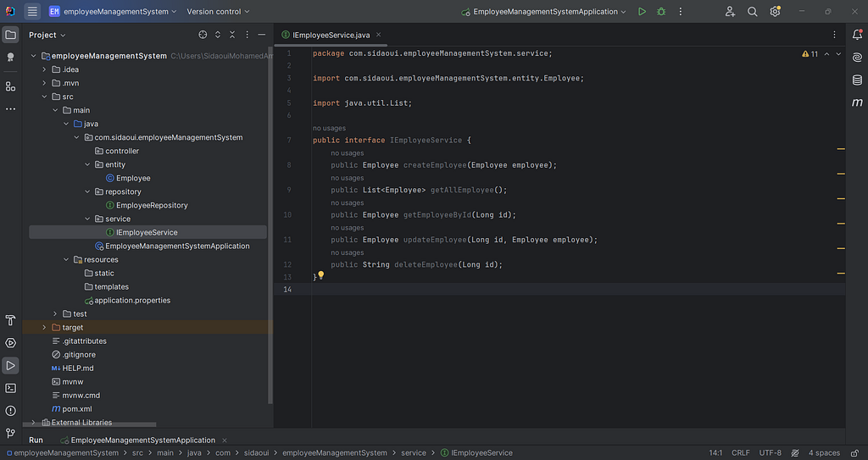
Task: Select opened file crosshair in Project panel
Action: [x=203, y=35]
